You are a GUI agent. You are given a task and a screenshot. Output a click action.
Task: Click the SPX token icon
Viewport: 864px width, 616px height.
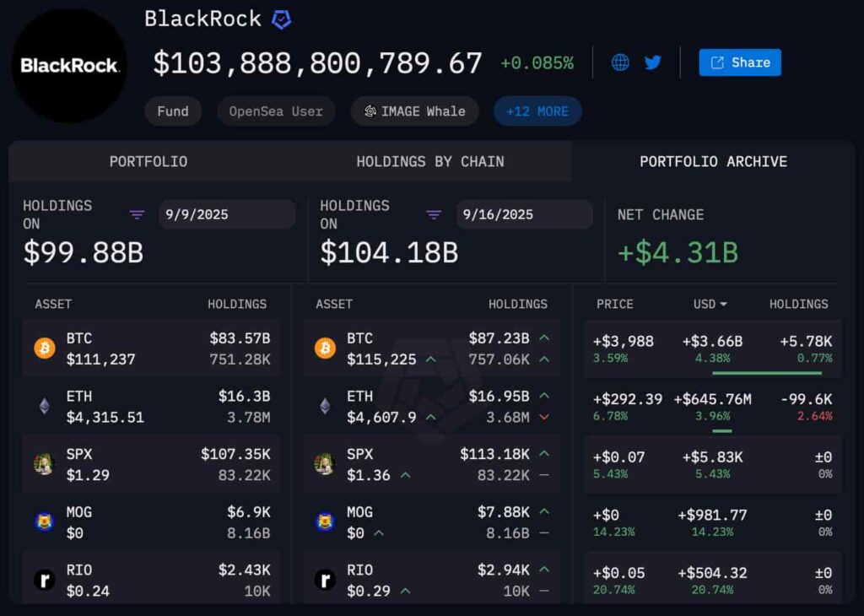pyautogui.click(x=44, y=462)
